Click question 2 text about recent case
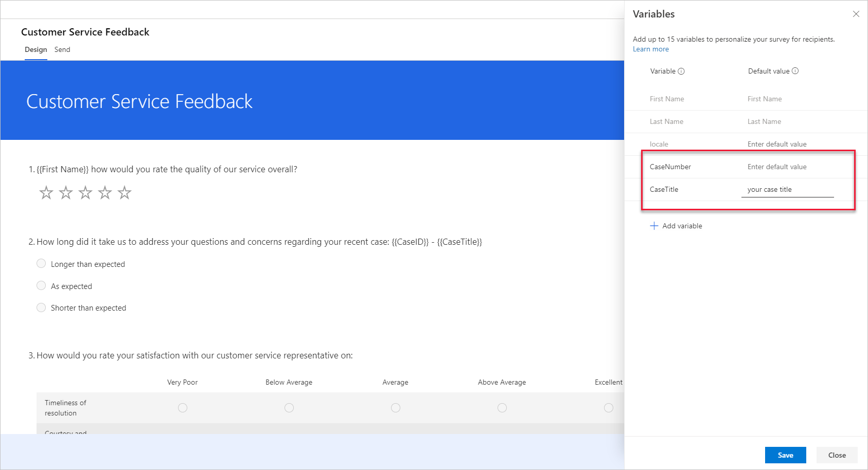This screenshot has height=470, width=868. tap(259, 242)
